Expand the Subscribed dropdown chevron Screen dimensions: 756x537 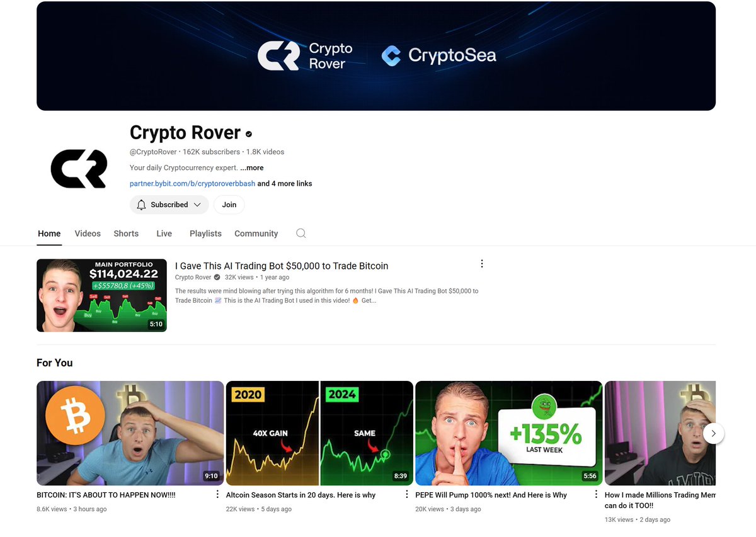point(197,205)
